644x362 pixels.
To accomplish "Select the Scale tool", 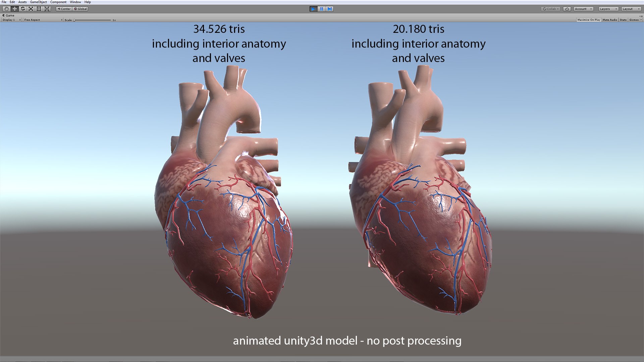I will (31, 9).
